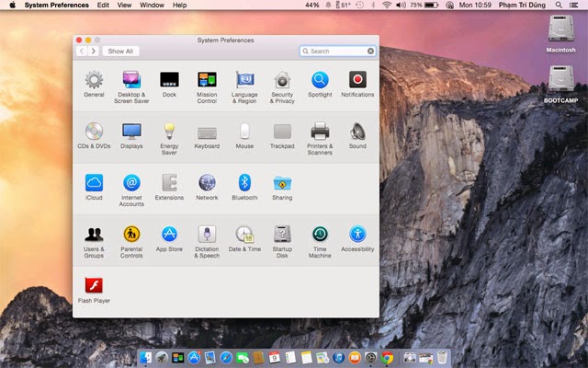This screenshot has height=368, width=588.
Task: Open the Apple menu
Action: tap(12, 5)
